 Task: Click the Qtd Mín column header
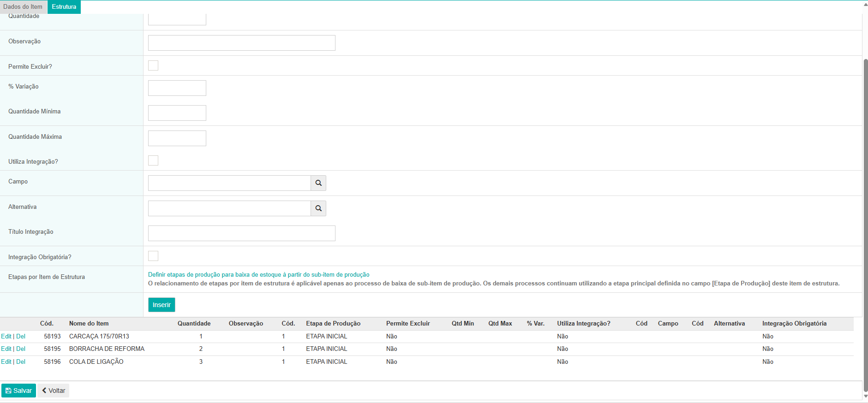[x=463, y=324]
